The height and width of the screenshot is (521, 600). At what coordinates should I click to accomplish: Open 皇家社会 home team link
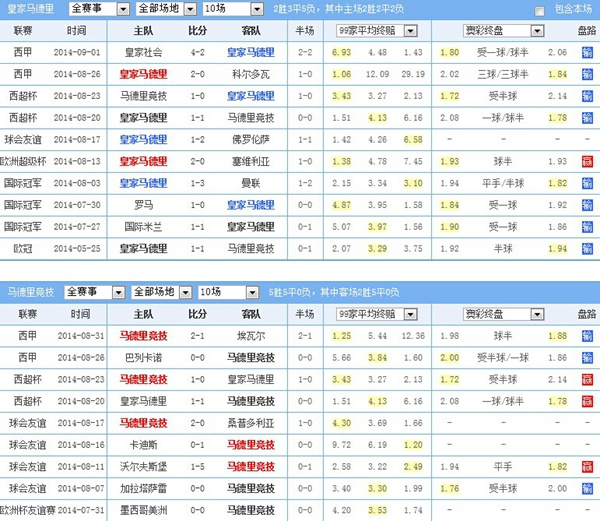point(143,52)
